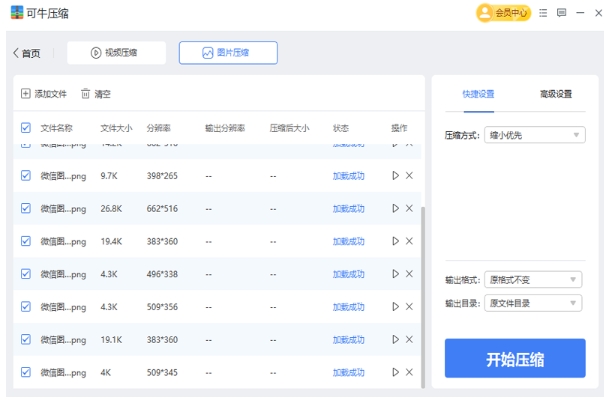Remove the 26.8K image row
This screenshot has height=400, width=604.
click(x=409, y=208)
